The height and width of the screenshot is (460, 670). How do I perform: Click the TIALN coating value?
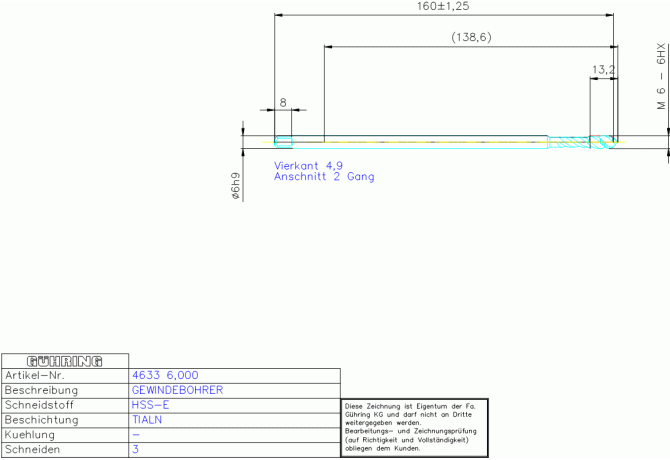click(x=148, y=420)
